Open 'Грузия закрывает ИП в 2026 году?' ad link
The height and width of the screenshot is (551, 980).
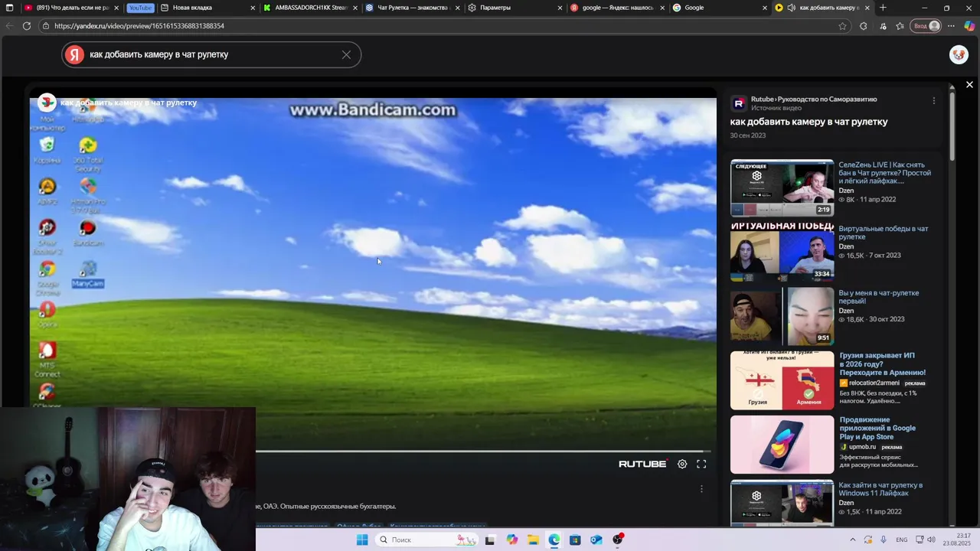882,364
